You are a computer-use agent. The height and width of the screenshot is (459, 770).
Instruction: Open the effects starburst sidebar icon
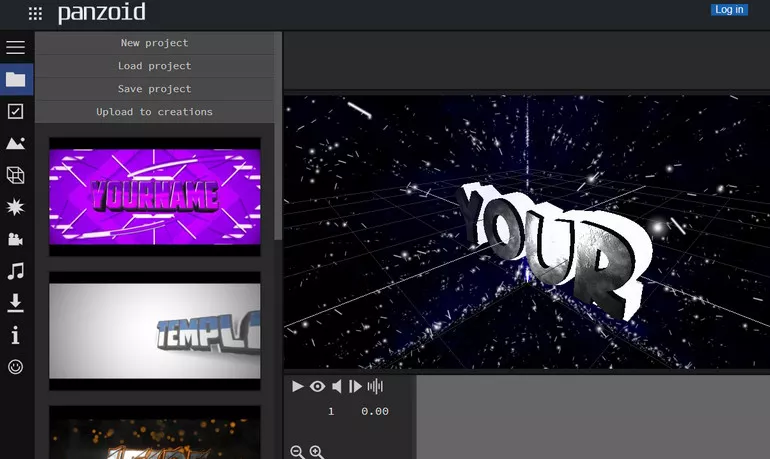pos(16,207)
